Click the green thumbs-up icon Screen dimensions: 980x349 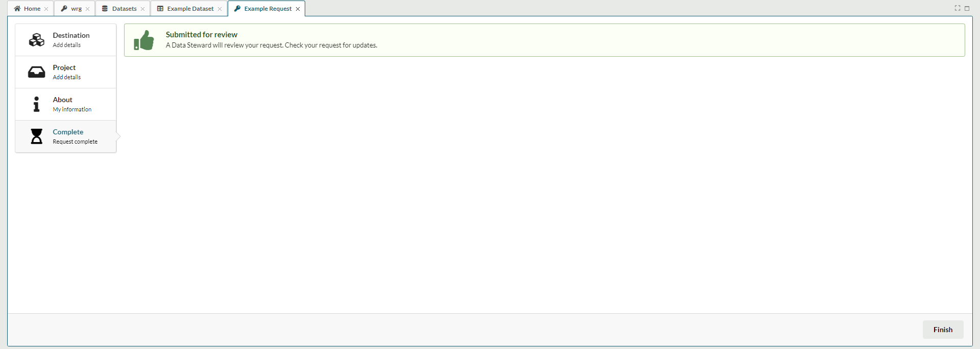point(144,40)
